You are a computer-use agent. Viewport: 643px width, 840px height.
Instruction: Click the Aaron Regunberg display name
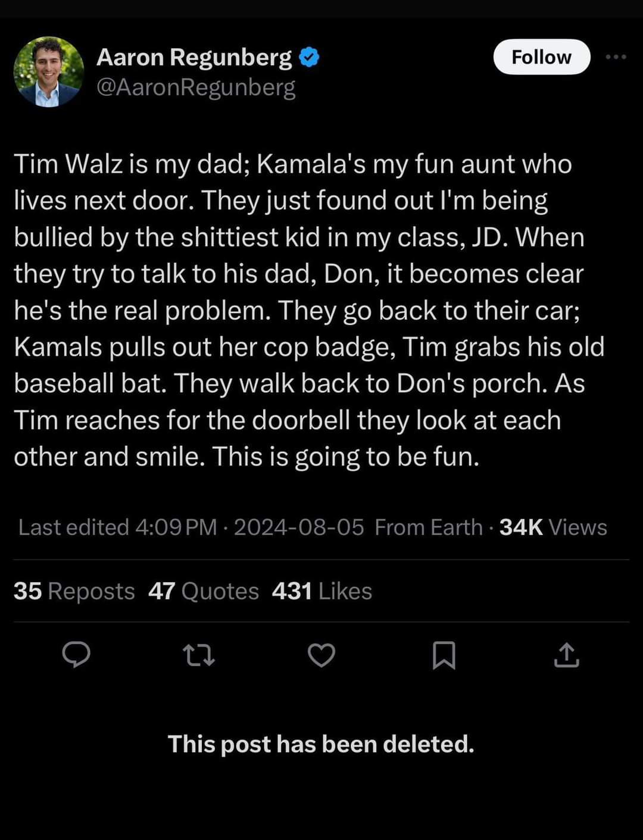pyautogui.click(x=194, y=57)
